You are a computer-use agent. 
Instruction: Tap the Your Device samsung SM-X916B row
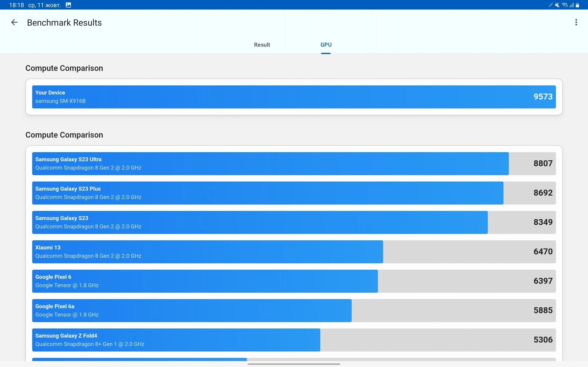pos(294,97)
